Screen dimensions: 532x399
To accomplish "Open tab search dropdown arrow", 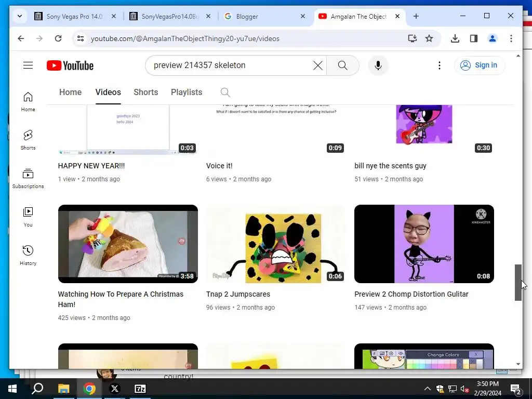I will pos(20,16).
